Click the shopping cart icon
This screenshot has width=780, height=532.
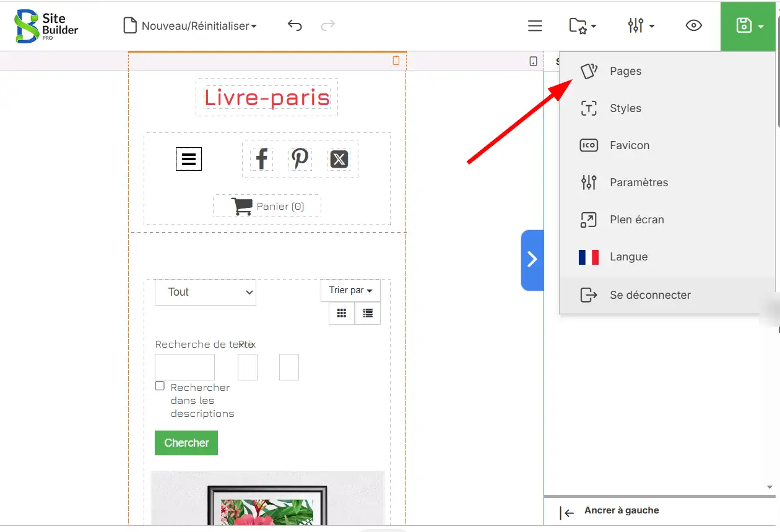pyautogui.click(x=241, y=206)
